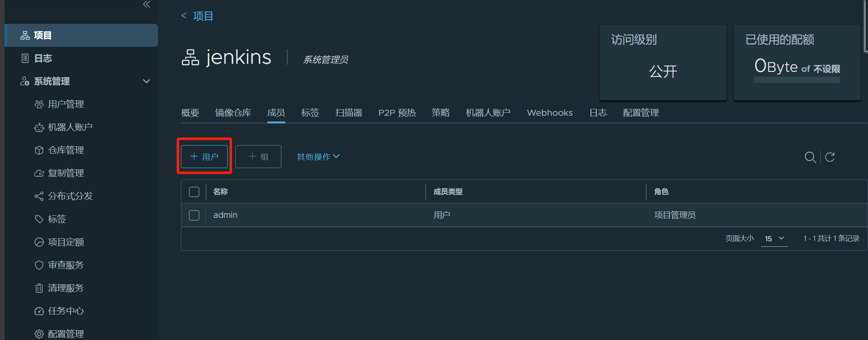Click the search magnifier icon
The width and height of the screenshot is (868, 340).
(x=810, y=157)
